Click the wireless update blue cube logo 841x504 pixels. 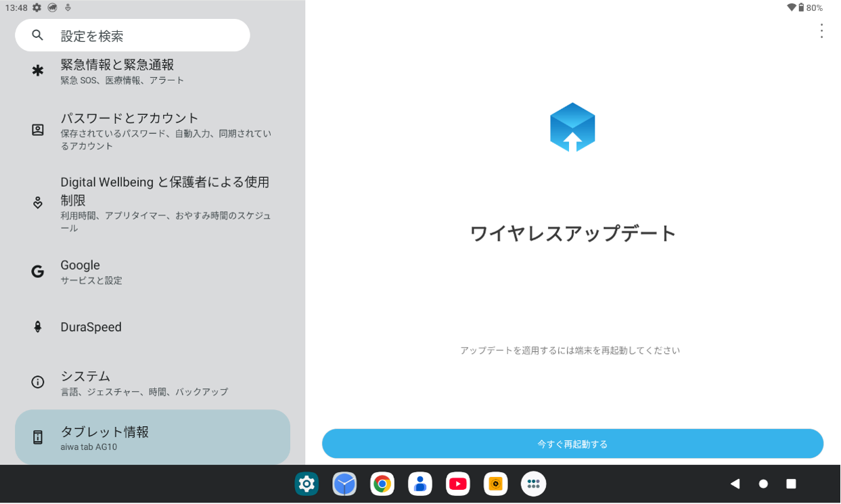tap(572, 127)
